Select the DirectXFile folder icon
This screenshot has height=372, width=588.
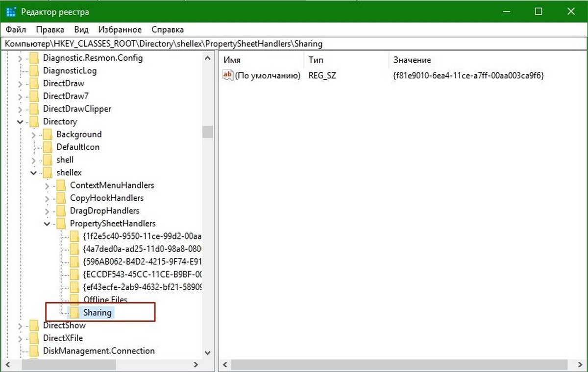click(x=34, y=338)
